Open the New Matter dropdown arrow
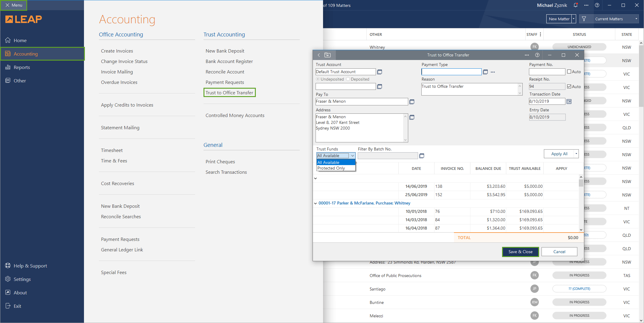Viewport: 644px width, 323px height. click(x=573, y=19)
